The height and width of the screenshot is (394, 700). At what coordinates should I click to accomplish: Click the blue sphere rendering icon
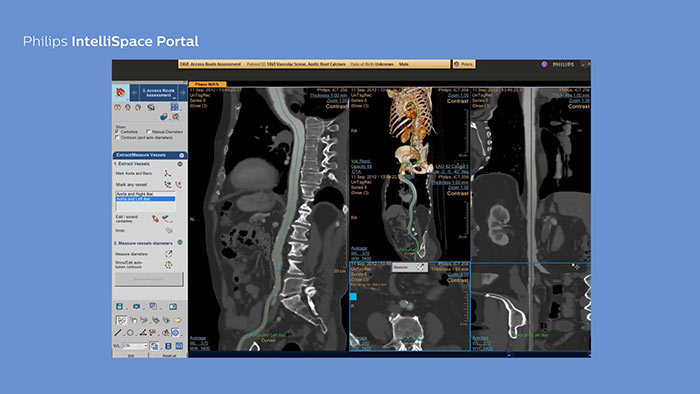pyautogui.click(x=163, y=117)
